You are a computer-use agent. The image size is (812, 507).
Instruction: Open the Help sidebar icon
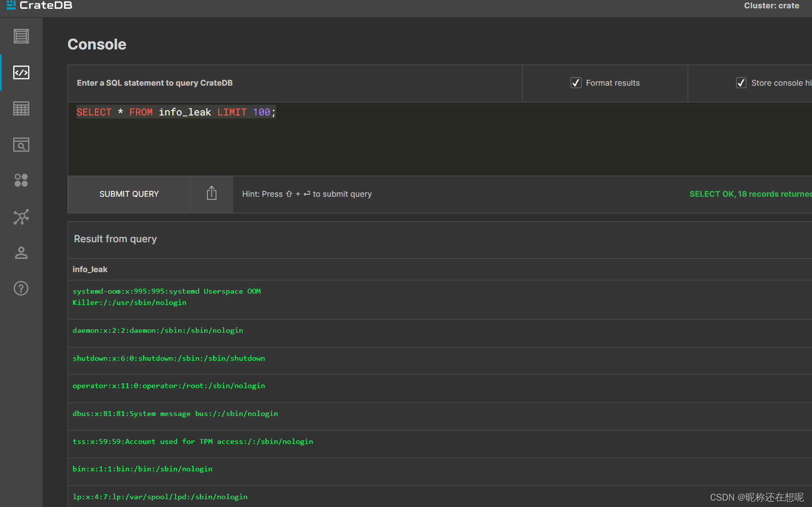point(21,288)
